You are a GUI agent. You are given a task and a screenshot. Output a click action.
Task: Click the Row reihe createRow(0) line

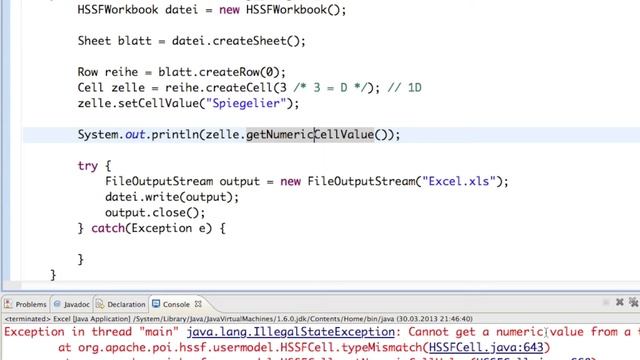[x=182, y=72]
